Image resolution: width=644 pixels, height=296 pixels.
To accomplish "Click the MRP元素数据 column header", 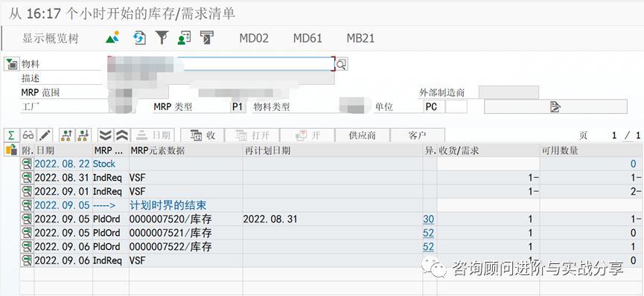I will pos(185,150).
